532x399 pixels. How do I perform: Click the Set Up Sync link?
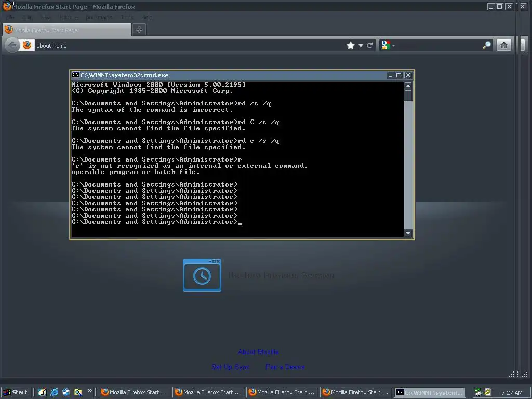(x=230, y=367)
